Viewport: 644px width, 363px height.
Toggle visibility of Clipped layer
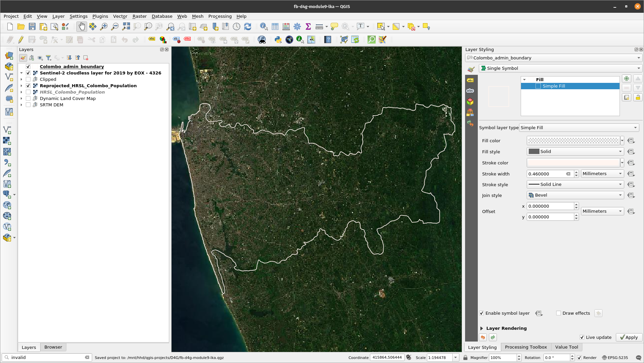click(28, 80)
